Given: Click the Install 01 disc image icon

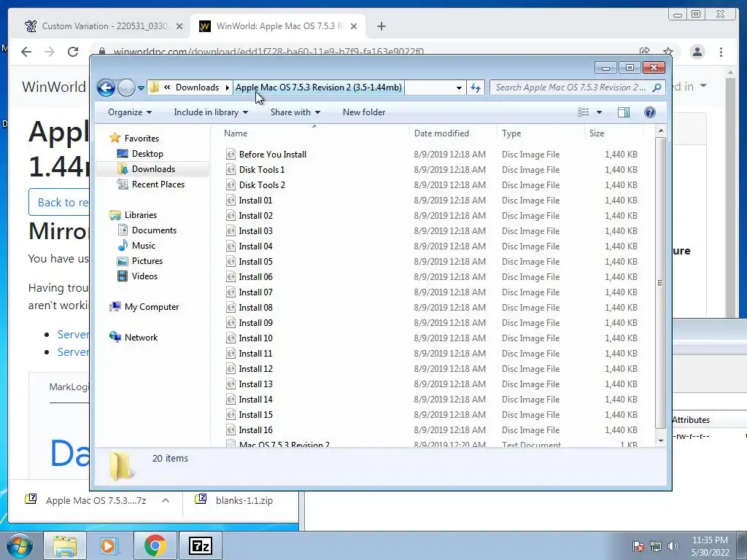Looking at the screenshot, I should (231, 200).
